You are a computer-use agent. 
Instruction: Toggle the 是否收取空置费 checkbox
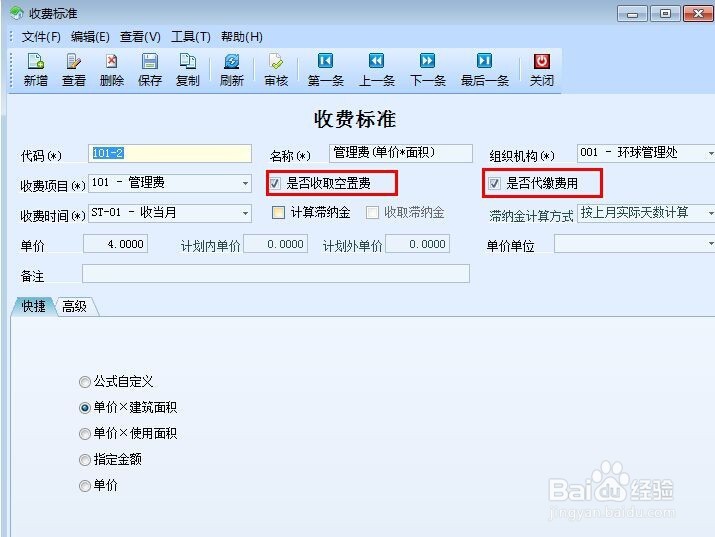coord(275,183)
